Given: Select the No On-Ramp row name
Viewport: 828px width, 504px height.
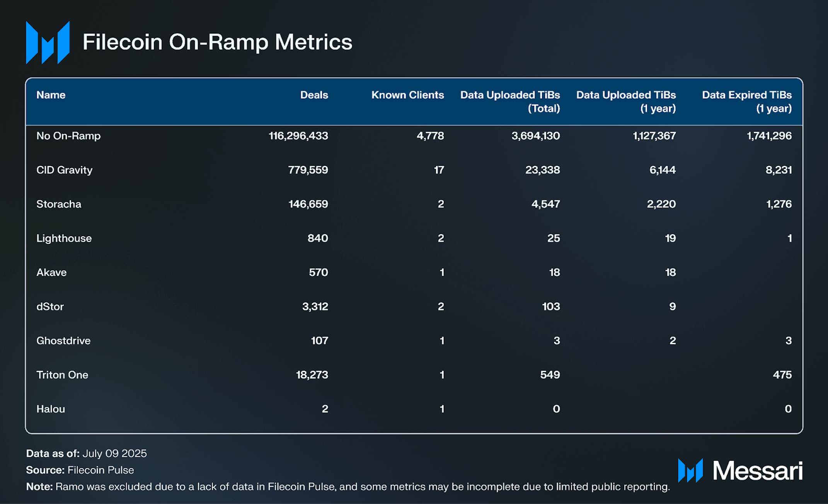Looking at the screenshot, I should click(68, 136).
